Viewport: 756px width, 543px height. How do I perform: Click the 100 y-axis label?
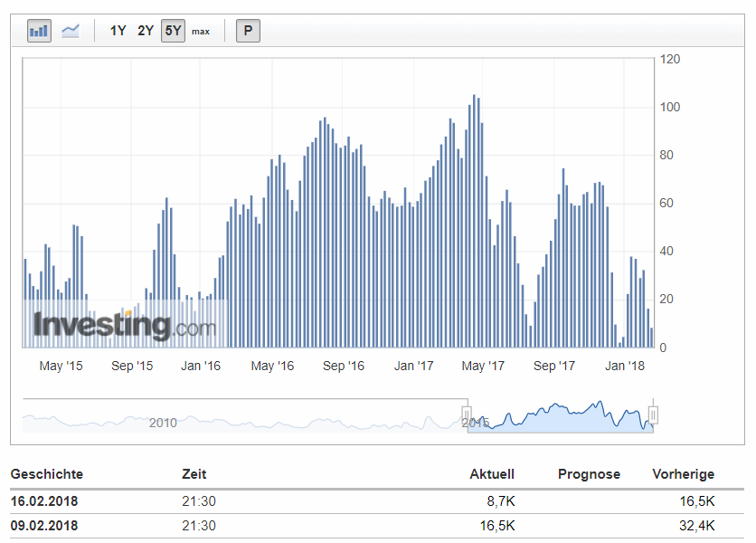(670, 107)
